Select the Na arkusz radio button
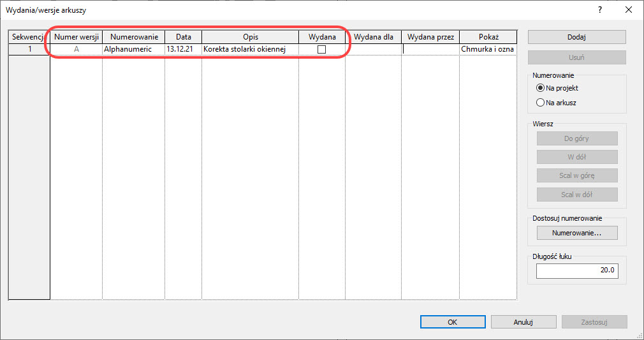Image resolution: width=644 pixels, height=340 pixels. [541, 103]
